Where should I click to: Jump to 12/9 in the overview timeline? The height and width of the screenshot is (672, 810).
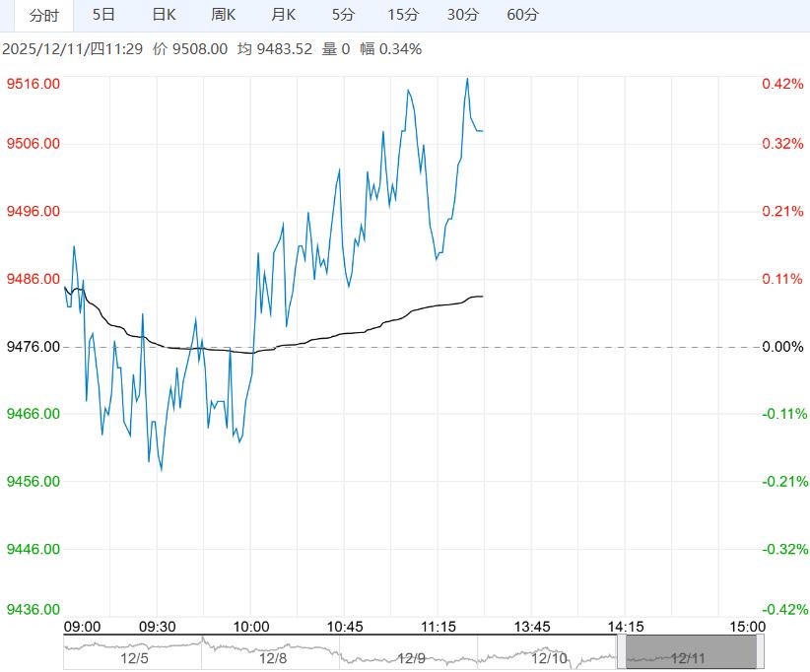tap(411, 657)
